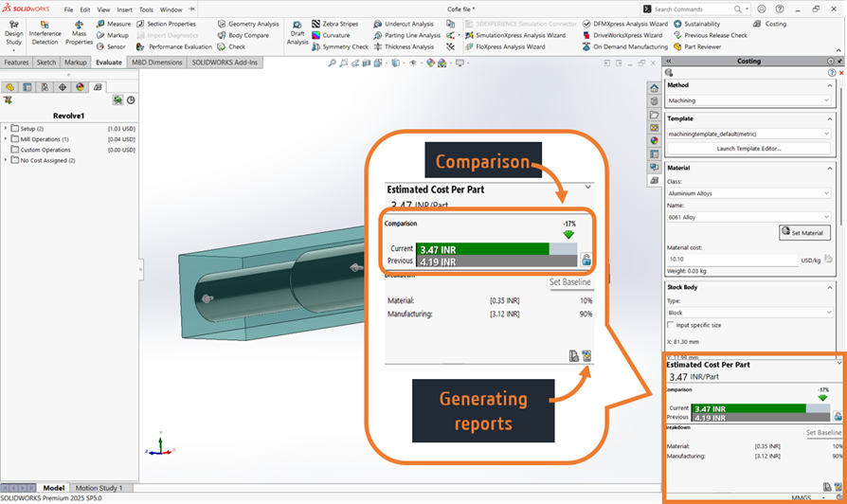The width and height of the screenshot is (847, 504).
Task: Open DFMXpress Analysis Wizard
Action: click(x=625, y=24)
